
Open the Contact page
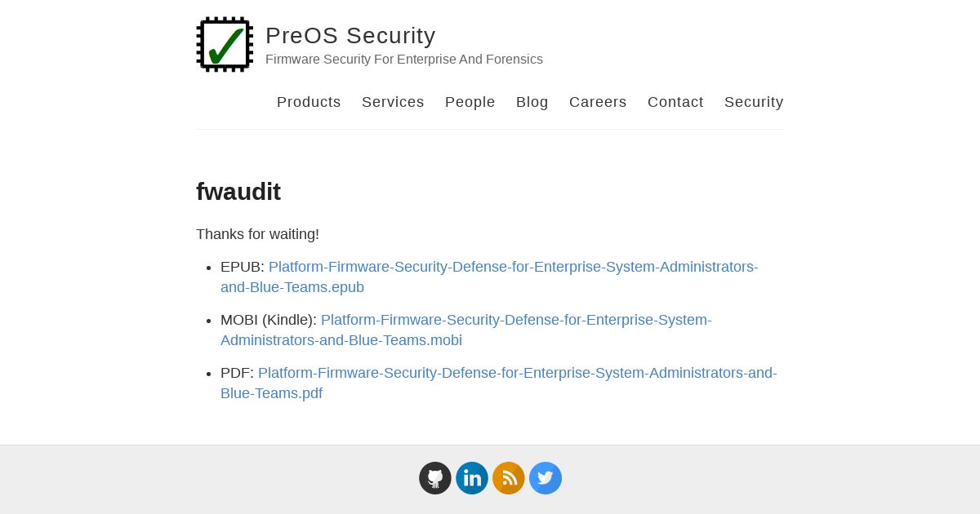(675, 102)
